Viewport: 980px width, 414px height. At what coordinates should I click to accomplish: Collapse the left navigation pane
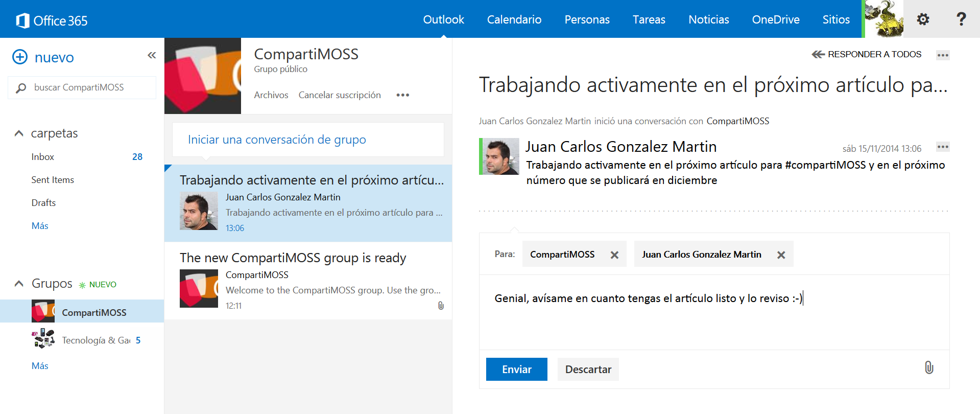[x=152, y=55]
